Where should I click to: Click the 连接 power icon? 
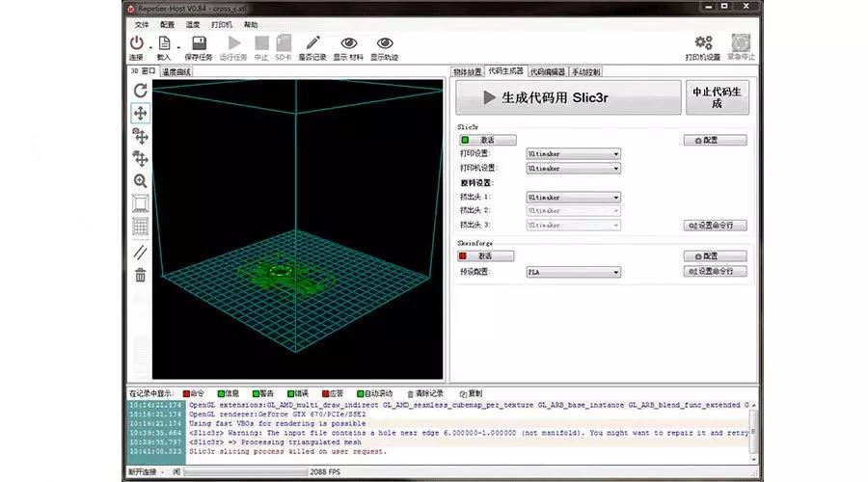coord(137,43)
